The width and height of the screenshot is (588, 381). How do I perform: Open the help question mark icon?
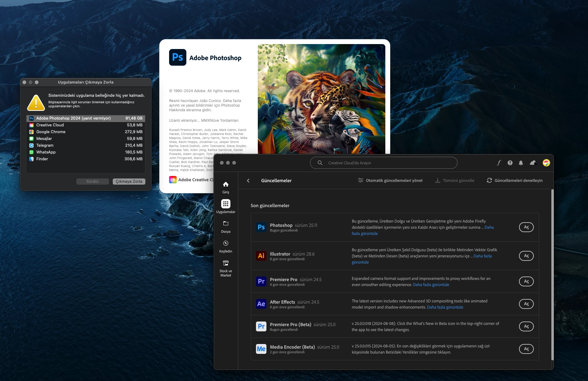[510, 163]
